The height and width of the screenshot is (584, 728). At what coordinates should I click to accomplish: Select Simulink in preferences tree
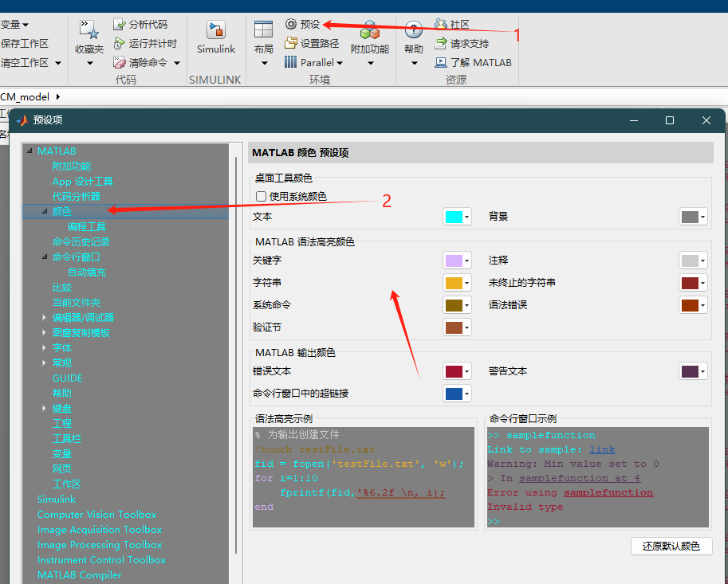56,499
